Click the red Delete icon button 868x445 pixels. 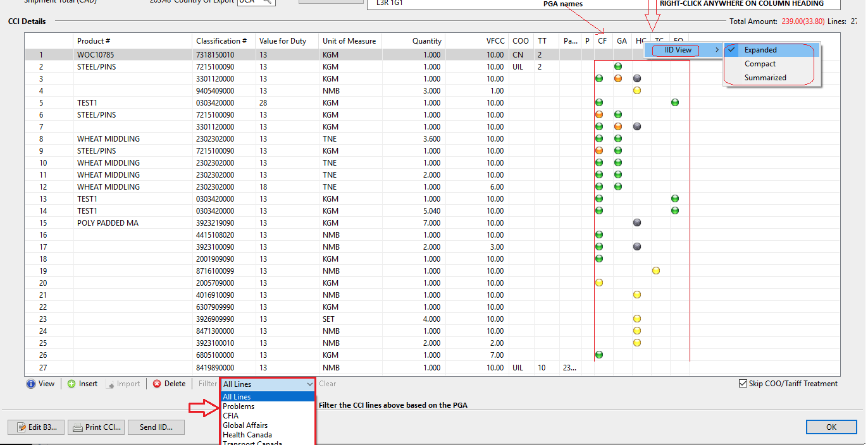[x=169, y=384]
